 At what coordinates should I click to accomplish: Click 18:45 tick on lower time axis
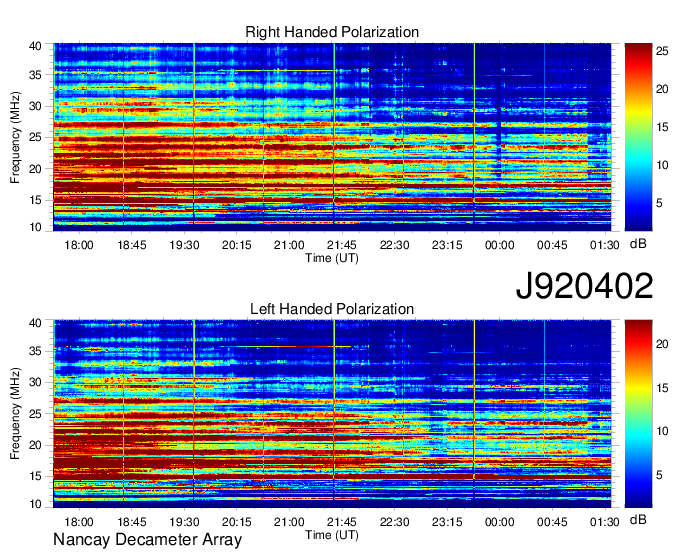click(132, 522)
